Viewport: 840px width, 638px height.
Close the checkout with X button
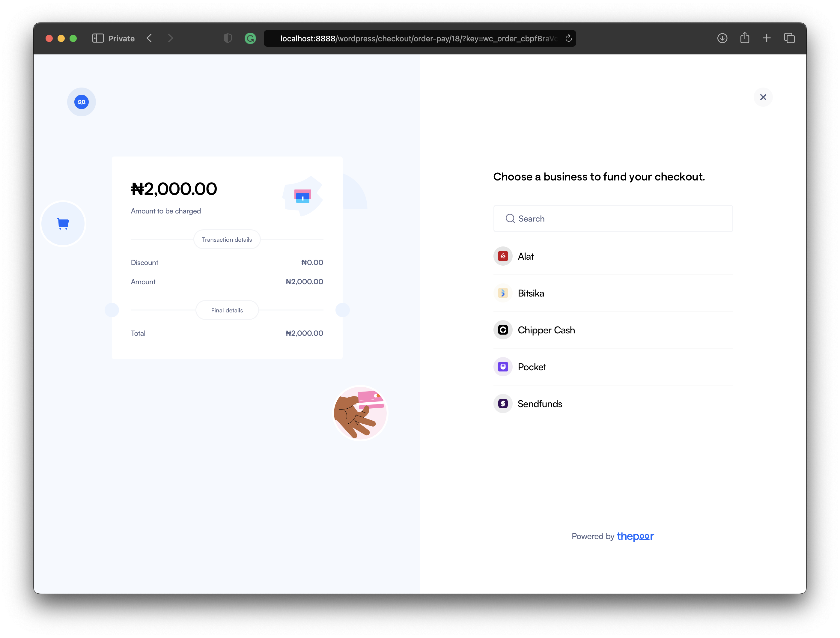tap(763, 97)
